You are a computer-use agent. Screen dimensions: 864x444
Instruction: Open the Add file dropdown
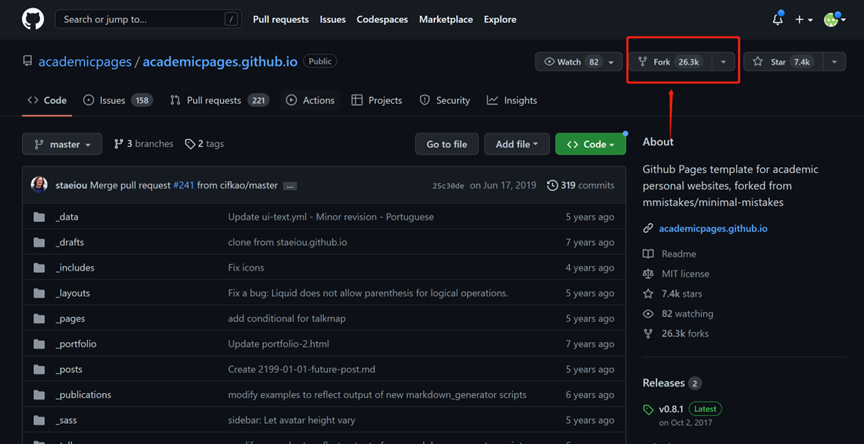pos(517,144)
